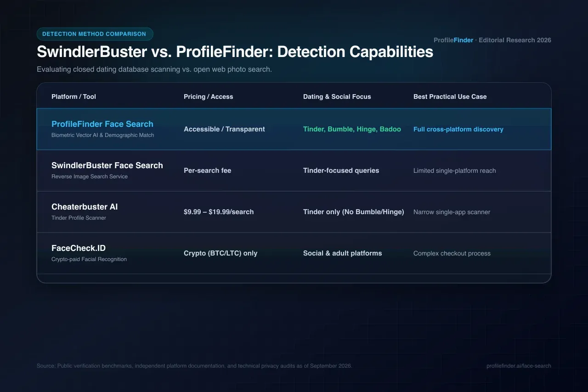This screenshot has width=588, height=392.
Task: Click the 'Accessible / Transparent' pricing cell
Action: (x=224, y=129)
